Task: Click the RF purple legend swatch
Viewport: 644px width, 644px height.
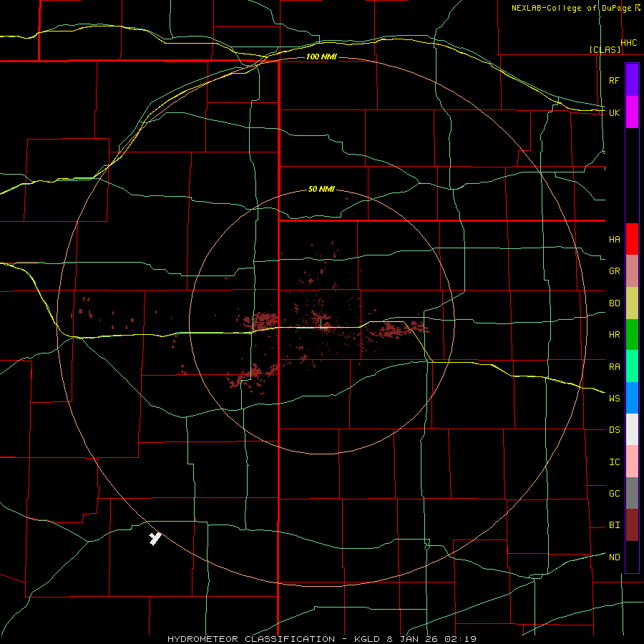Action: 632,80
